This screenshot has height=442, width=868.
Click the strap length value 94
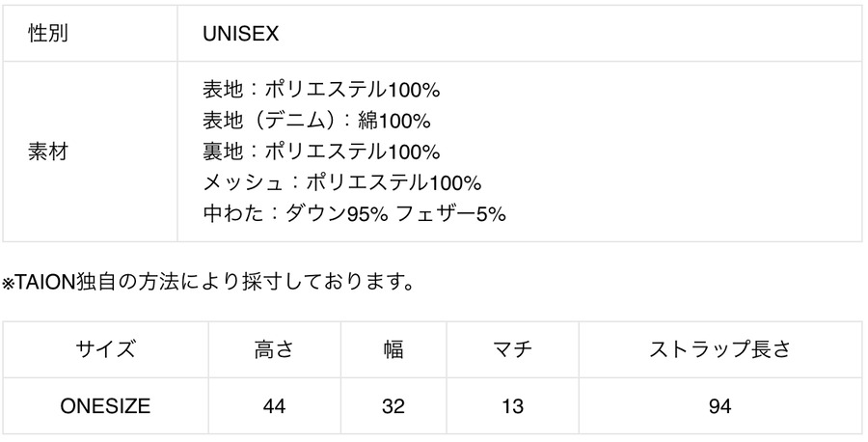(719, 406)
